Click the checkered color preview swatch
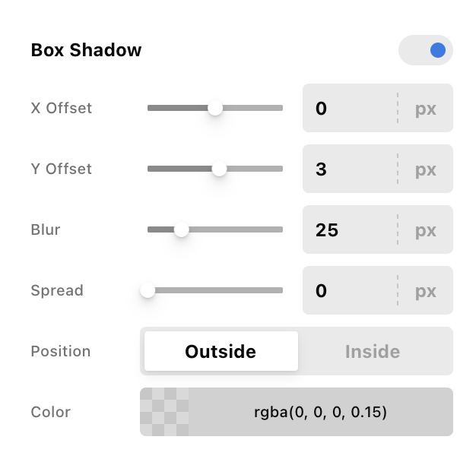This screenshot has height=462, width=476. tap(164, 413)
